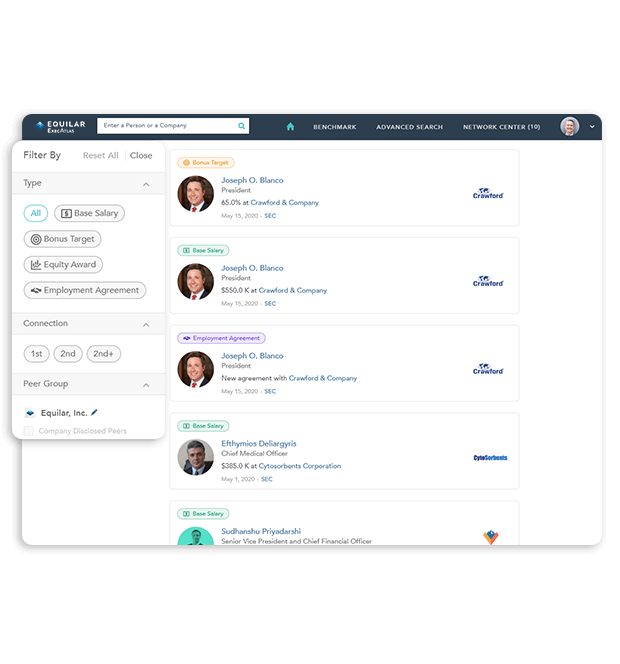Click Base Salary tag on Blanco card
Viewport: 620px width, 664px height.
click(x=203, y=250)
